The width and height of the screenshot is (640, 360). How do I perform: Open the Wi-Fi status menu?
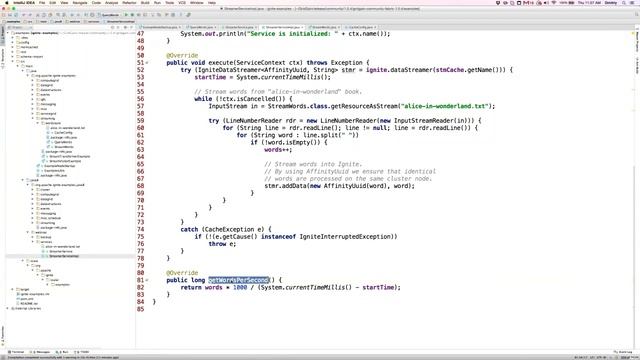554,2
